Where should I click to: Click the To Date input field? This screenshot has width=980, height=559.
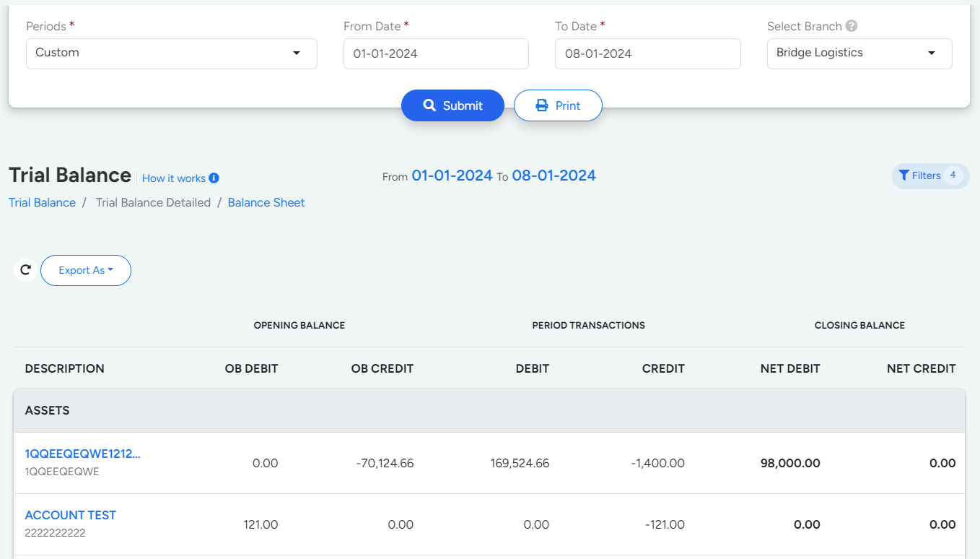647,53
